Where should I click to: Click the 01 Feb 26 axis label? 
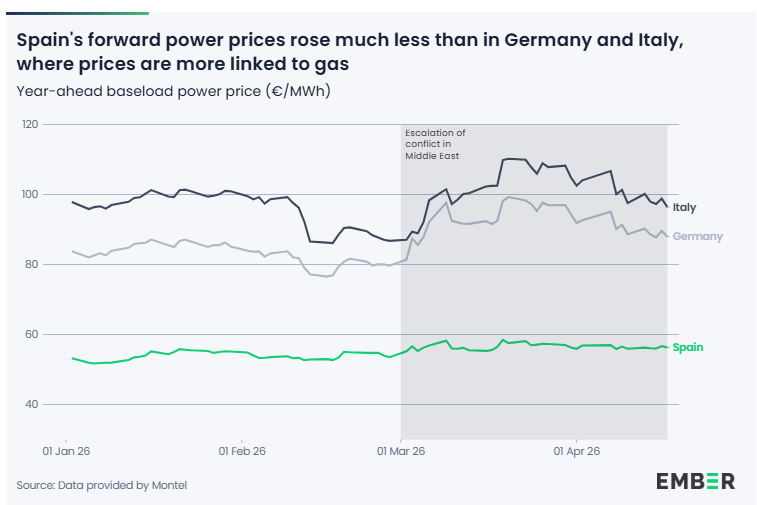(x=242, y=451)
